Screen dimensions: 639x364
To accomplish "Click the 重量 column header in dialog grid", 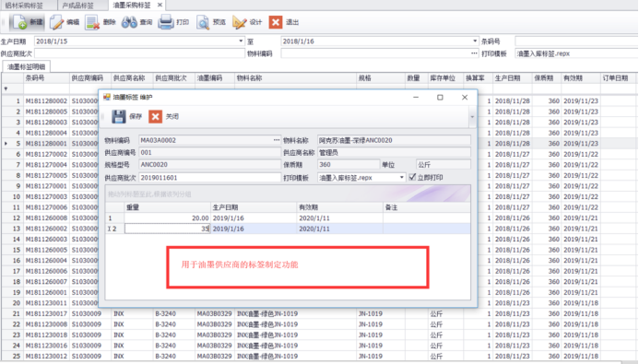I will click(167, 207).
